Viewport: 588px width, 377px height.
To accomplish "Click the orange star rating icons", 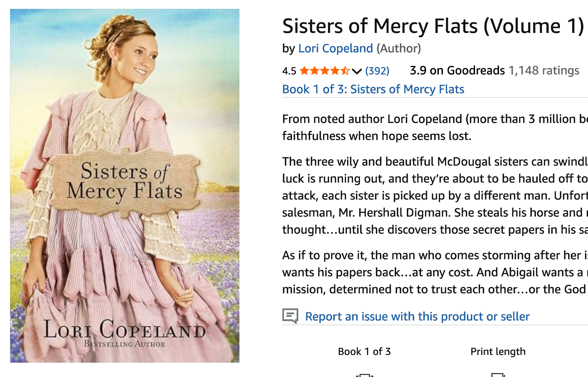I will [x=324, y=71].
